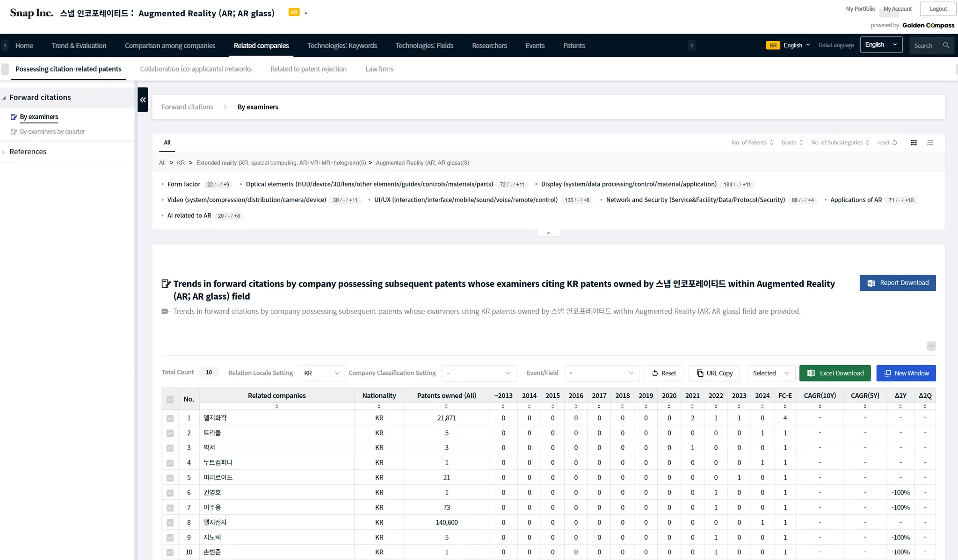This screenshot has width=958, height=560.
Task: Open the Relation Locale Setting KR dropdown
Action: coord(322,373)
